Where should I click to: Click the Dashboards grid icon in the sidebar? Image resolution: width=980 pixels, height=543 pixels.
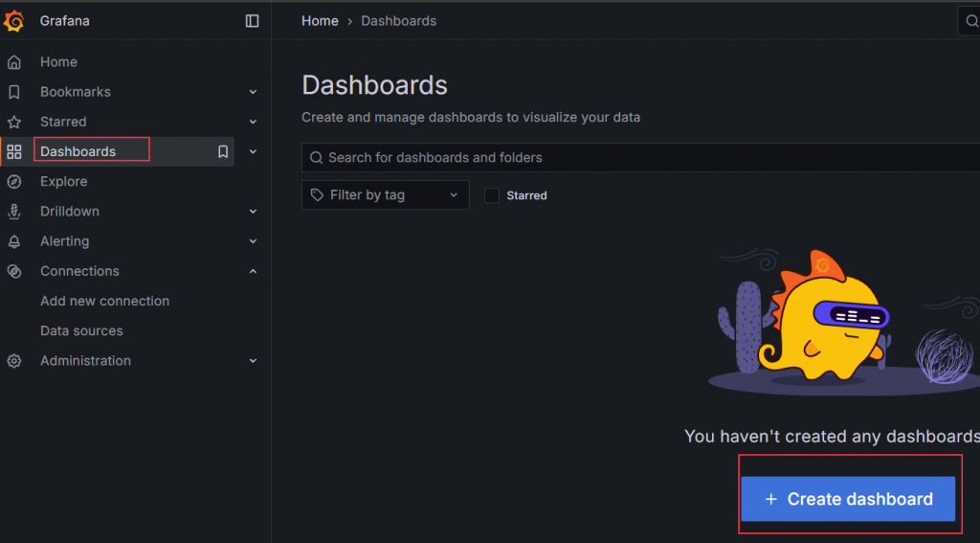coord(13,151)
